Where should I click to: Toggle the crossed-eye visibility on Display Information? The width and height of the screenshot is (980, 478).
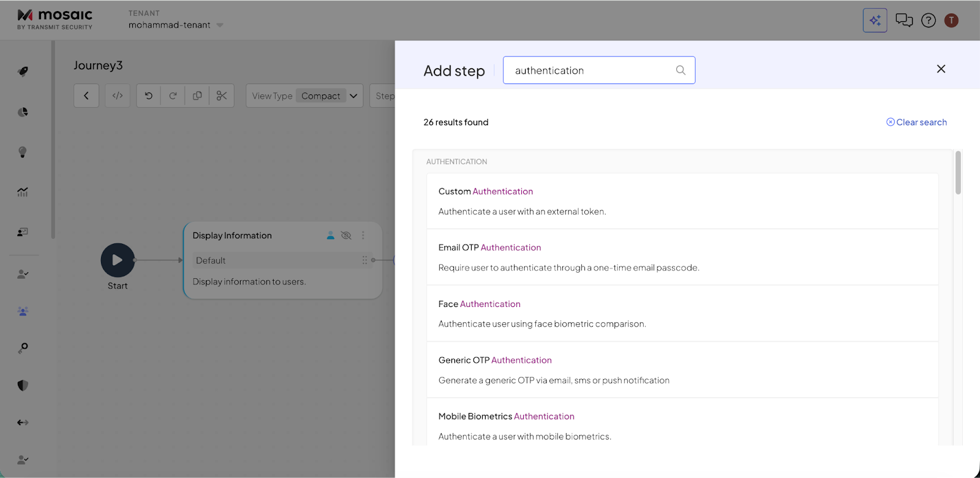click(346, 235)
